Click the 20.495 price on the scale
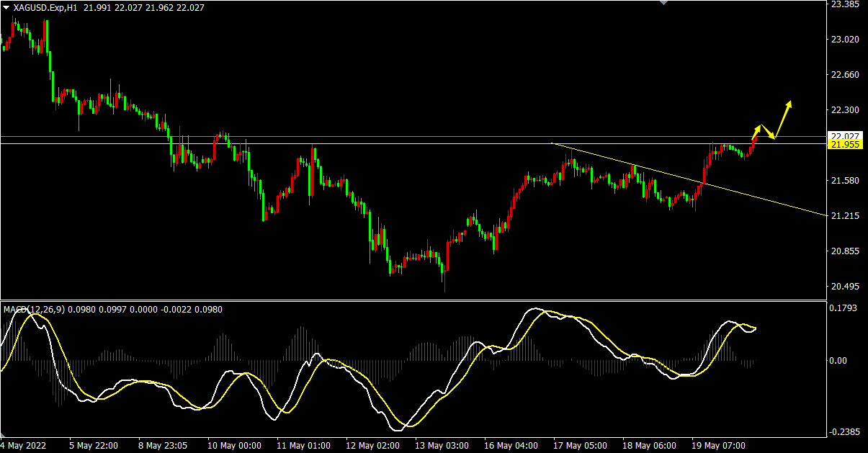The height and width of the screenshot is (453, 868). pos(846,287)
